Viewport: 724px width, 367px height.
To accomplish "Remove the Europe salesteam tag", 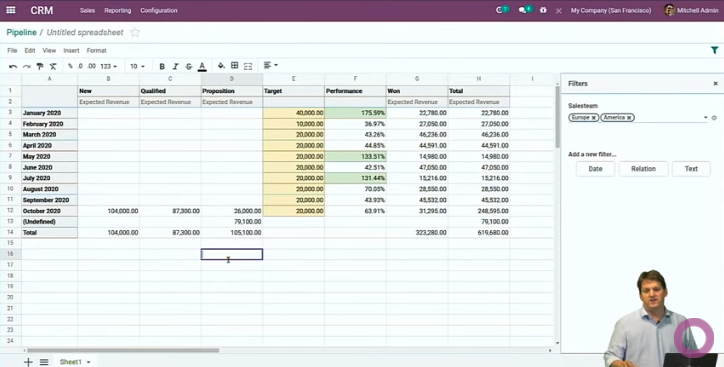I will (594, 118).
